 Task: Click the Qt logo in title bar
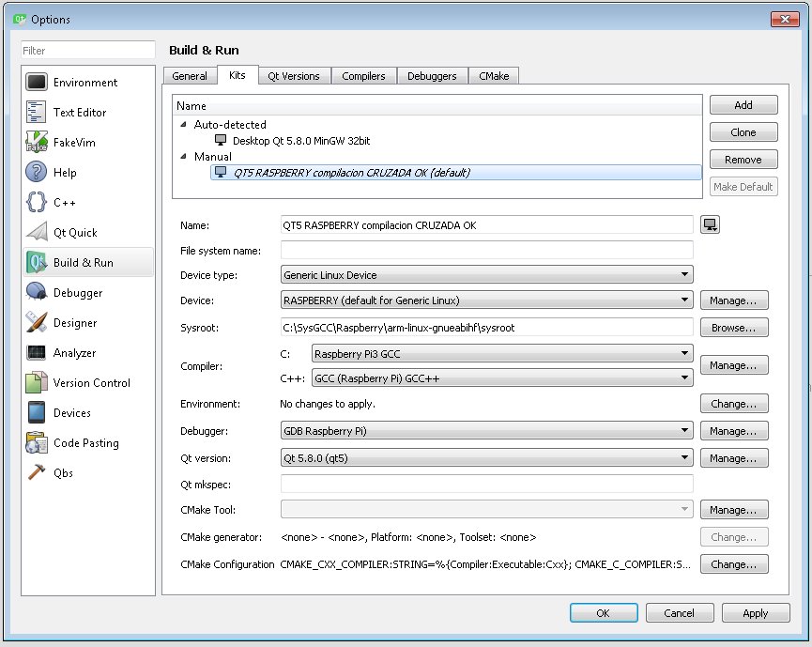[19, 19]
